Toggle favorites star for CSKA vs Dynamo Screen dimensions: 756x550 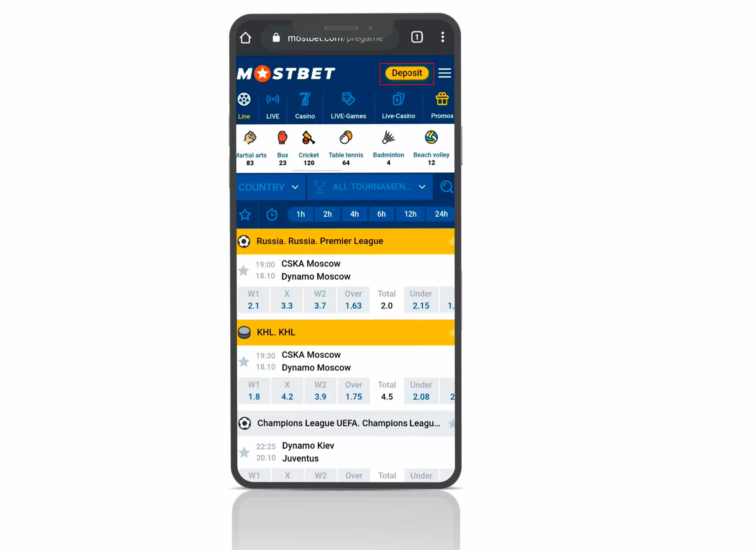pyautogui.click(x=244, y=270)
